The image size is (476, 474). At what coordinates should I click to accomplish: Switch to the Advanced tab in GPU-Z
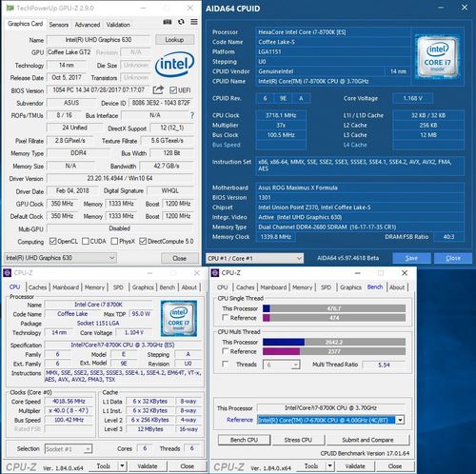click(x=88, y=25)
